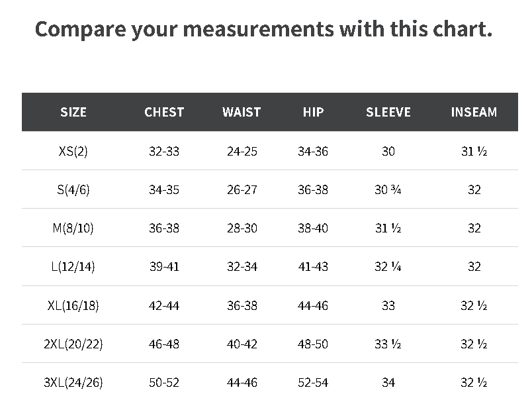Click the SLEEVE column header
Screen dimensions: 532x402
388,112
